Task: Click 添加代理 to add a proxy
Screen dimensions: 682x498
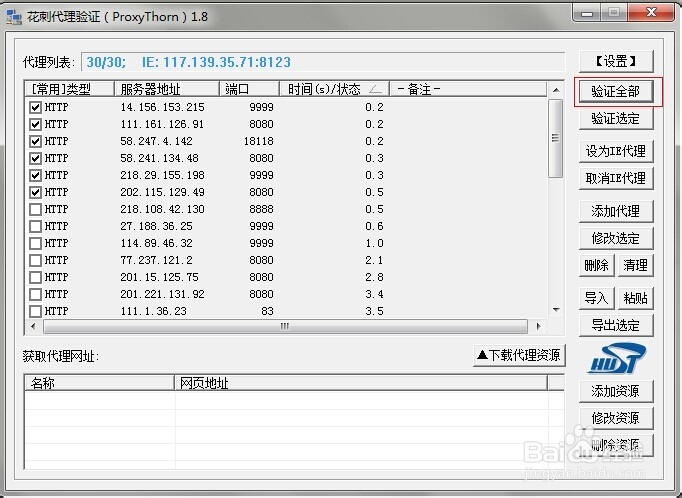Action: [616, 211]
